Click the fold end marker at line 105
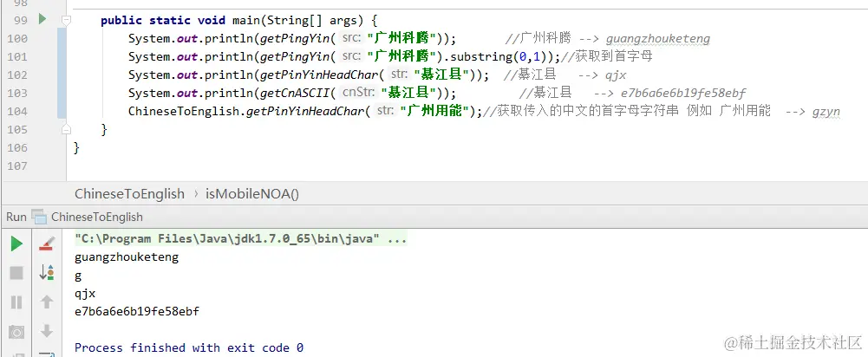Screen dimensions: 868x357 (67, 129)
